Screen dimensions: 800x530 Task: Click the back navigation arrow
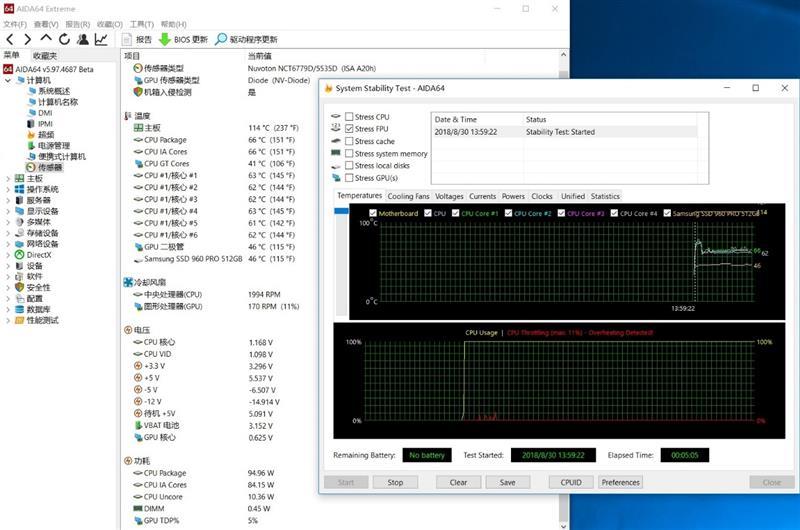pos(10,39)
